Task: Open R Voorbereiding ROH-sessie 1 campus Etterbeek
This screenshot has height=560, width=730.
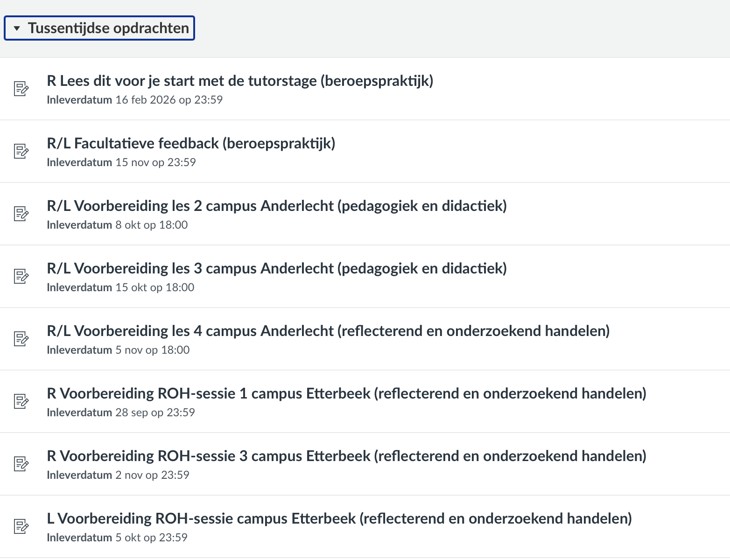Action: (x=346, y=393)
